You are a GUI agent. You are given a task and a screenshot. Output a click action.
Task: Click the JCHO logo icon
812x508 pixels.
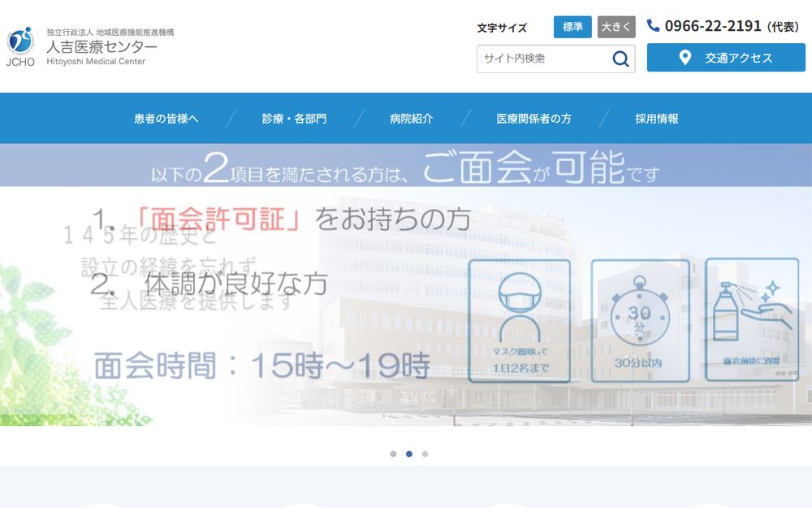coord(21,46)
